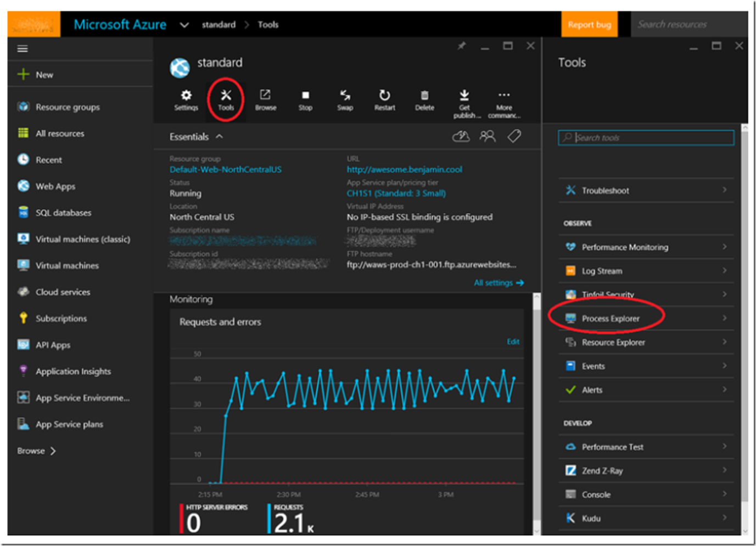Stop the web app
The height and width of the screenshot is (546, 756).
coord(305,101)
